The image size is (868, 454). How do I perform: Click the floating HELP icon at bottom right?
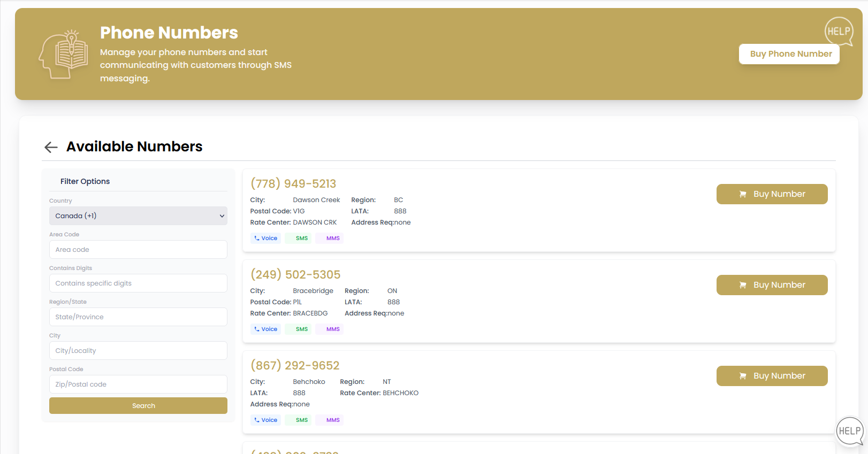pyautogui.click(x=850, y=431)
